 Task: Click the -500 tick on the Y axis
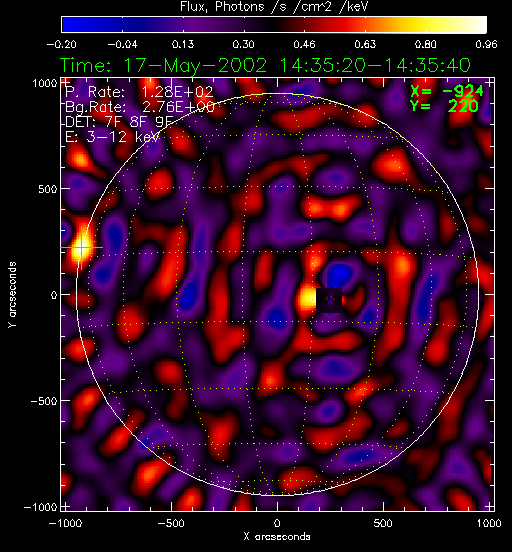tap(44, 401)
